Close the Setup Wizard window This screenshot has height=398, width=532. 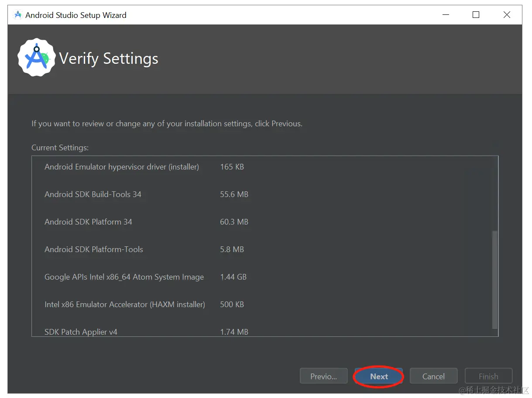click(507, 15)
